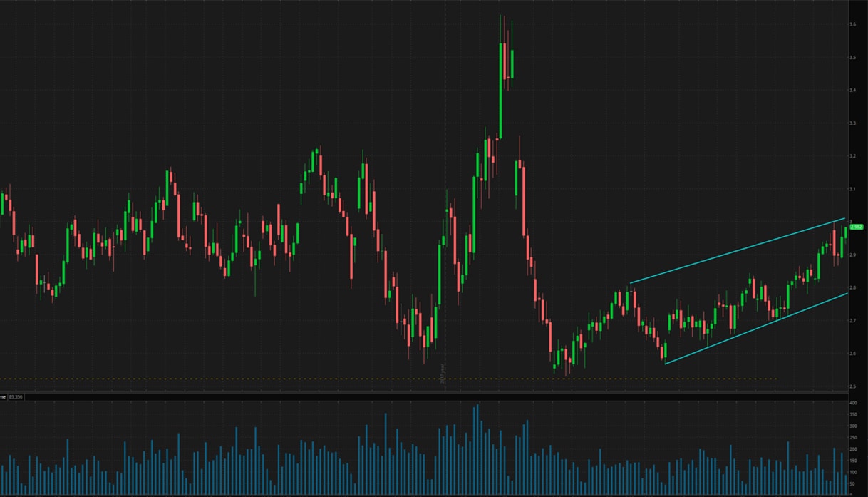
Task: Click the 2.8 price axis label
Action: [x=852, y=288]
